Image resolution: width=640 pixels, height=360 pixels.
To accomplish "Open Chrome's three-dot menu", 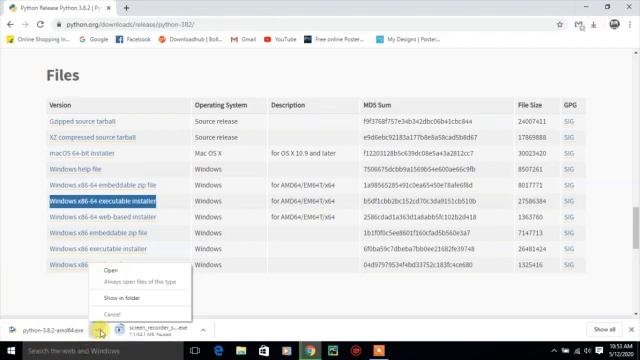I will [630, 24].
